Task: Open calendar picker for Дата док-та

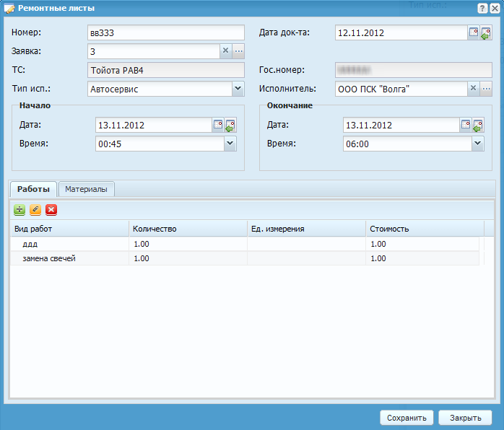Action: point(474,32)
